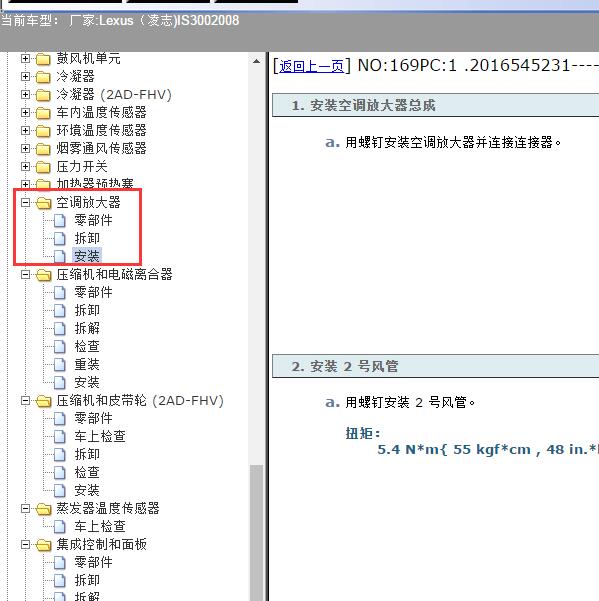The width and height of the screenshot is (599, 601).
Task: Click the open folder icon of 蒸发器温度传感器
Action: coord(44,509)
